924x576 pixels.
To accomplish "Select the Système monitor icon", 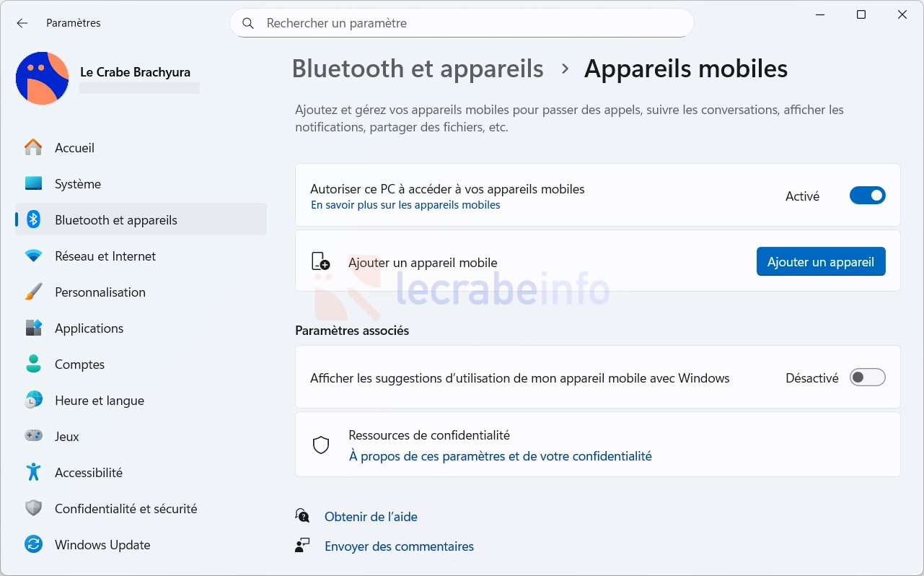I will [x=33, y=184].
